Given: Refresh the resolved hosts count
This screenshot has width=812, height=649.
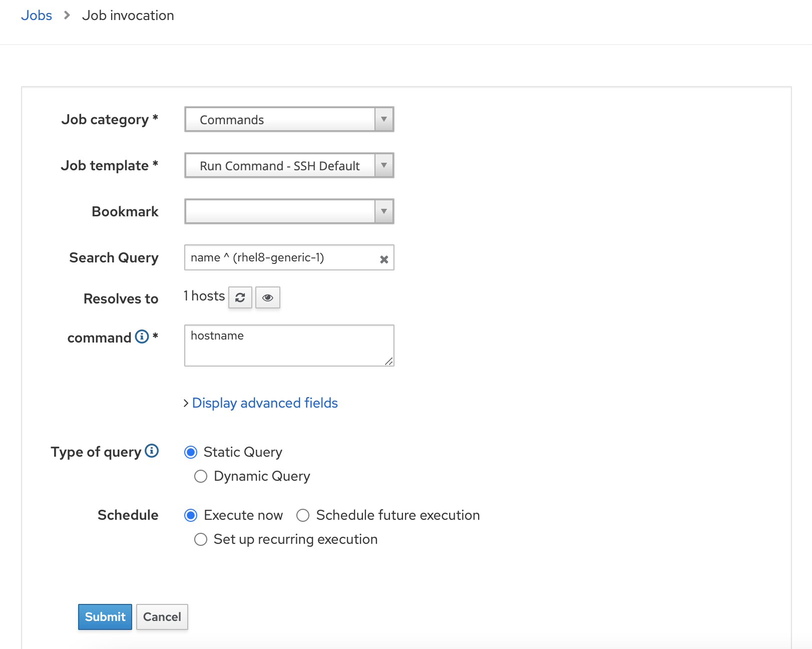Looking at the screenshot, I should tap(240, 298).
